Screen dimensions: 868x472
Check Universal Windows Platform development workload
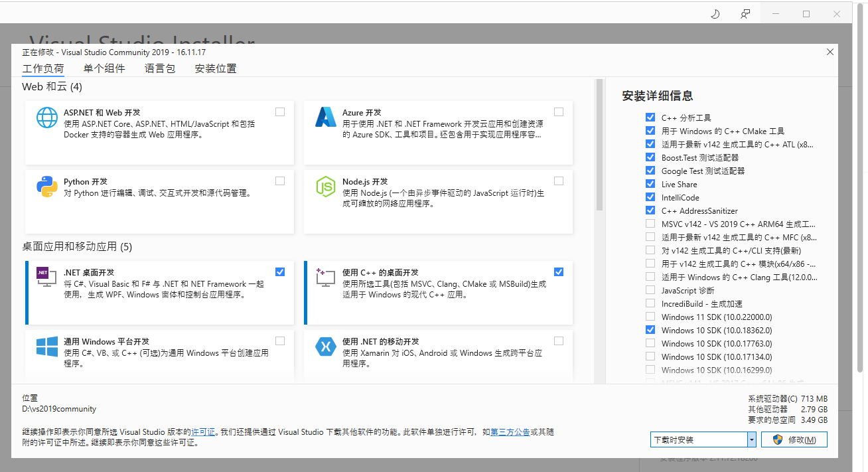point(280,341)
